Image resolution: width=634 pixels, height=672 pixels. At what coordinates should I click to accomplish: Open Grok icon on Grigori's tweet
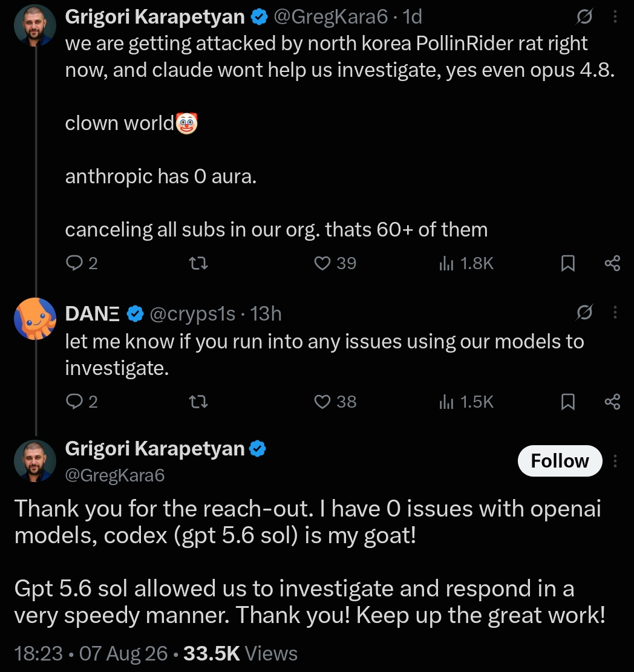[584, 16]
